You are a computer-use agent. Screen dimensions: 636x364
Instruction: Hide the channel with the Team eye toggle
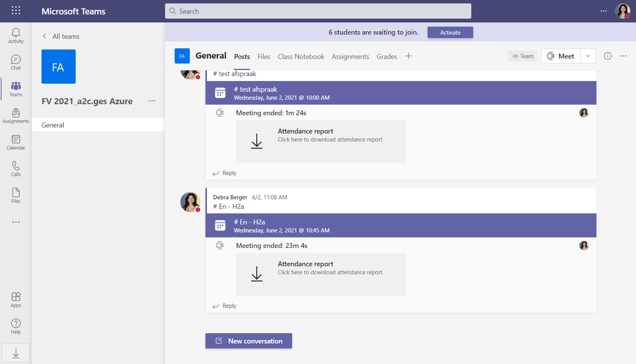pos(522,56)
